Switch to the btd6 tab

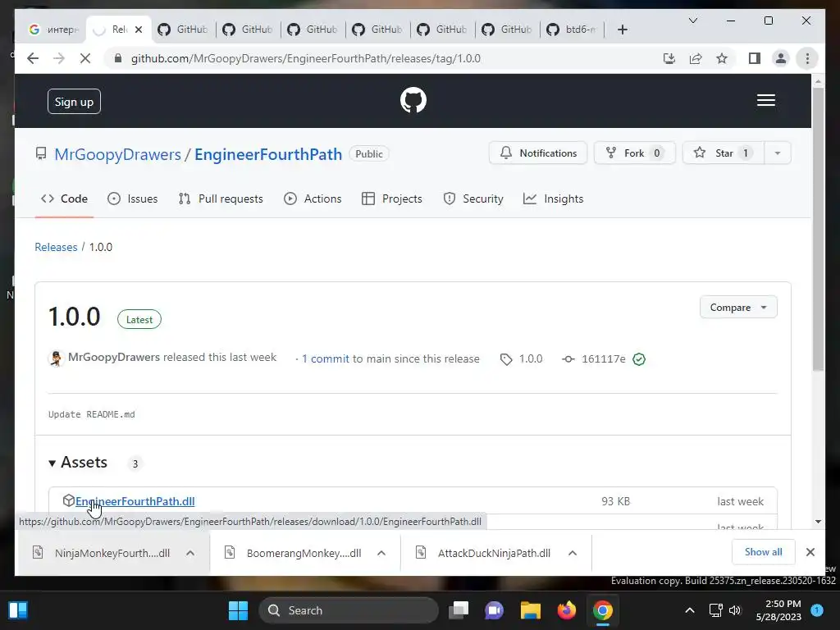(x=571, y=30)
